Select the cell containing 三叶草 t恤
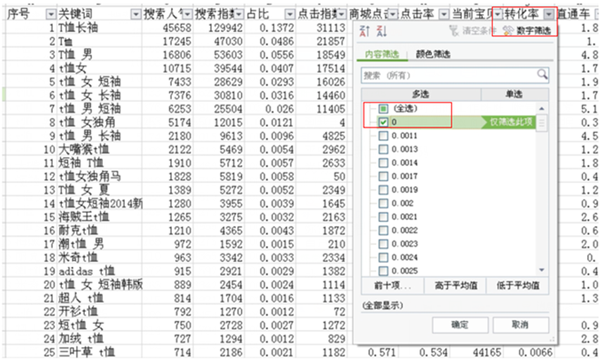Viewport: 600px width, 360px height. [99, 352]
